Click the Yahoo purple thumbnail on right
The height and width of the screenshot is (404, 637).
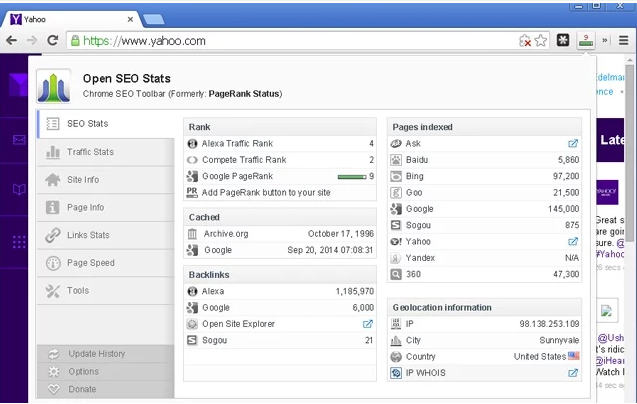point(607,192)
